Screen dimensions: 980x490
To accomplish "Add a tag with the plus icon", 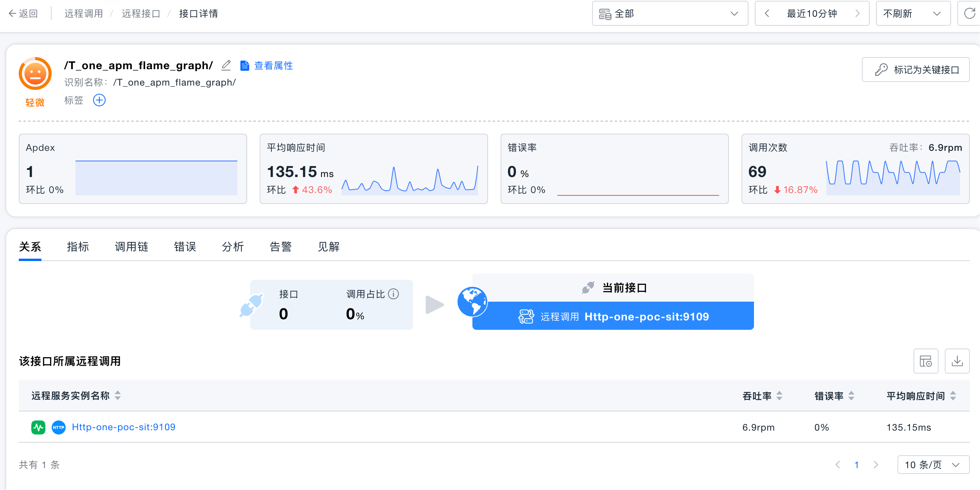I will coord(99,100).
